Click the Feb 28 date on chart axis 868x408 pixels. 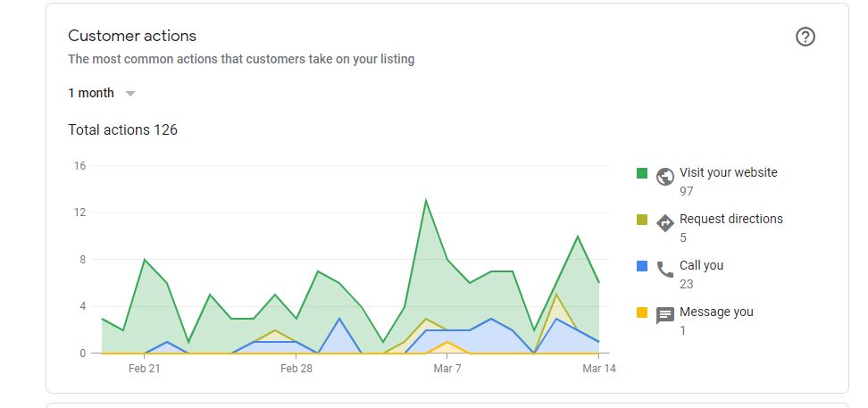[295, 368]
